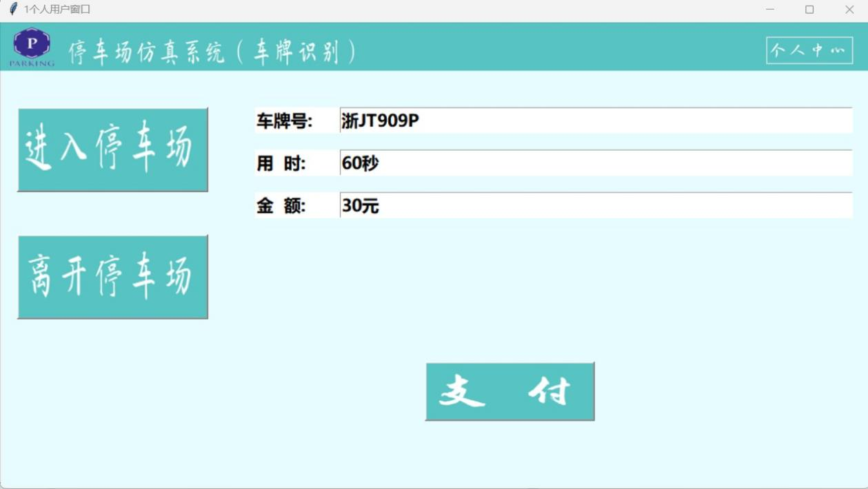868x489 pixels.
Task: Click the 用 时 label
Action: [281, 164]
